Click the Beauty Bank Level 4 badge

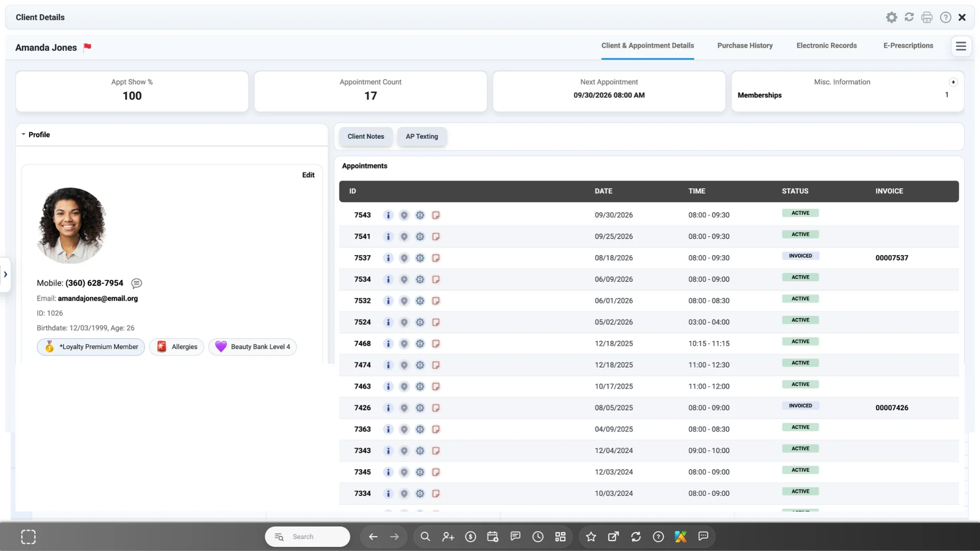[253, 347]
